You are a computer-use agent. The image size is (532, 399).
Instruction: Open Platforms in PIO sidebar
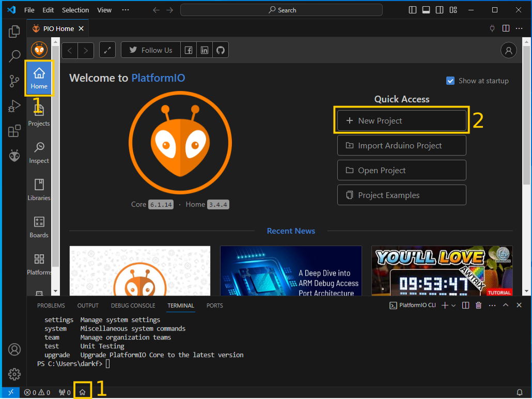[x=39, y=265]
